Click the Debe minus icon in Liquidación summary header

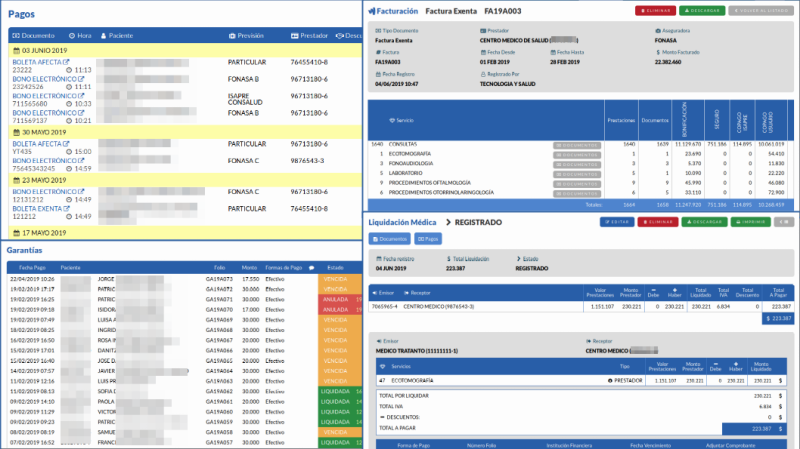[653, 290]
